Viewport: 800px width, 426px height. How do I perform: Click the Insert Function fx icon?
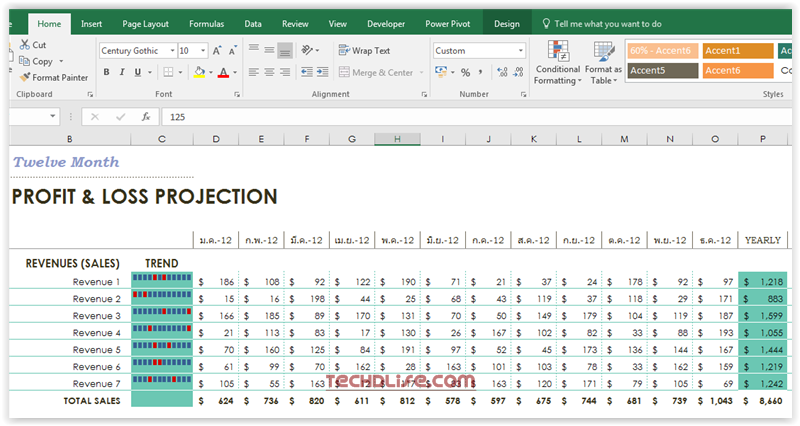pos(146,117)
